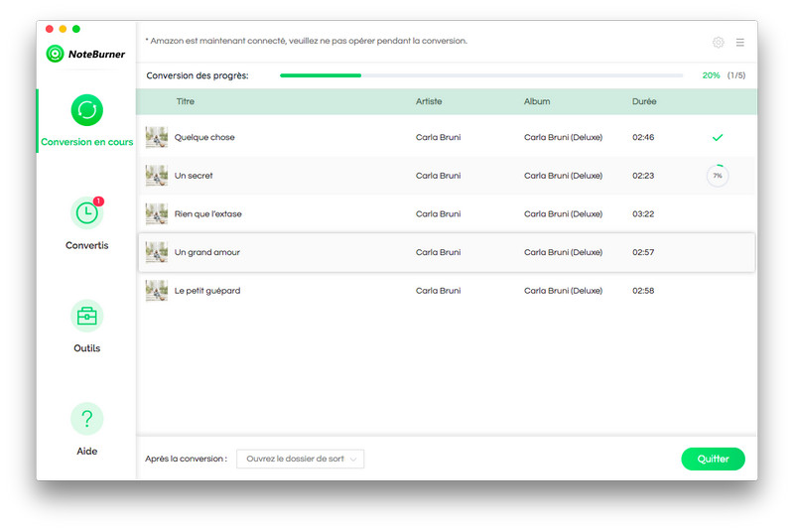The width and height of the screenshot is (794, 532).
Task: Click the Album column header
Action: click(x=537, y=101)
